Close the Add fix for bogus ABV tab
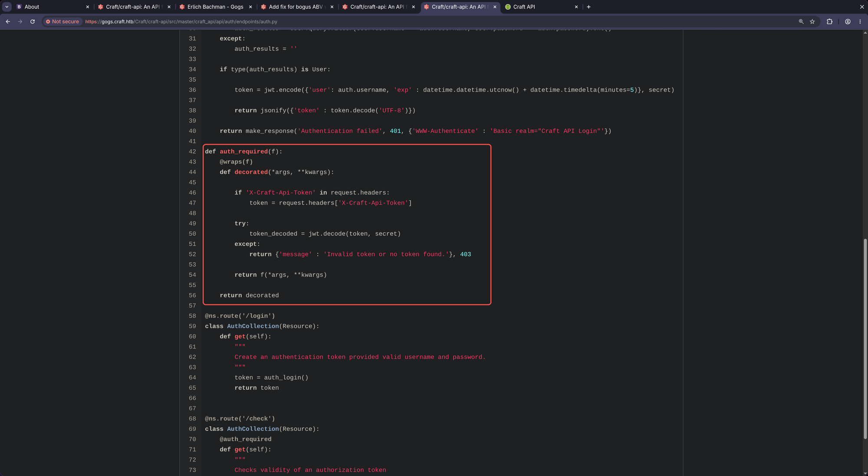The image size is (868, 476). [332, 7]
